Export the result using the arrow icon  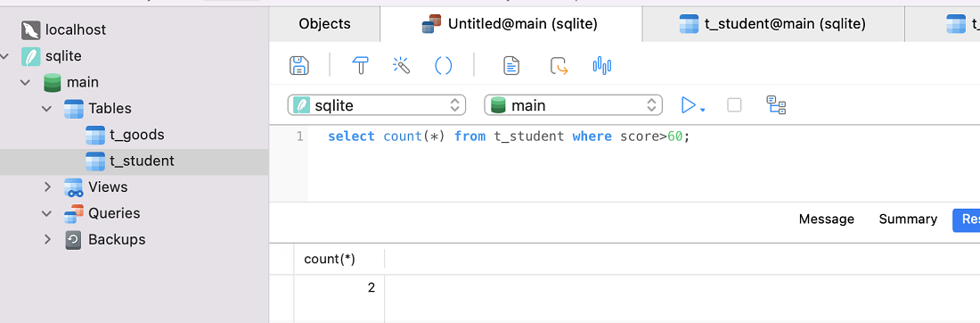559,66
